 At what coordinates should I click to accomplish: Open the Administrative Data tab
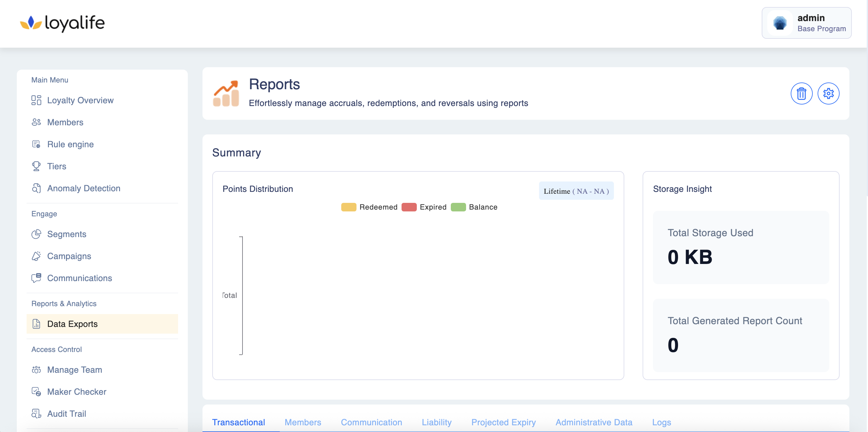593,422
